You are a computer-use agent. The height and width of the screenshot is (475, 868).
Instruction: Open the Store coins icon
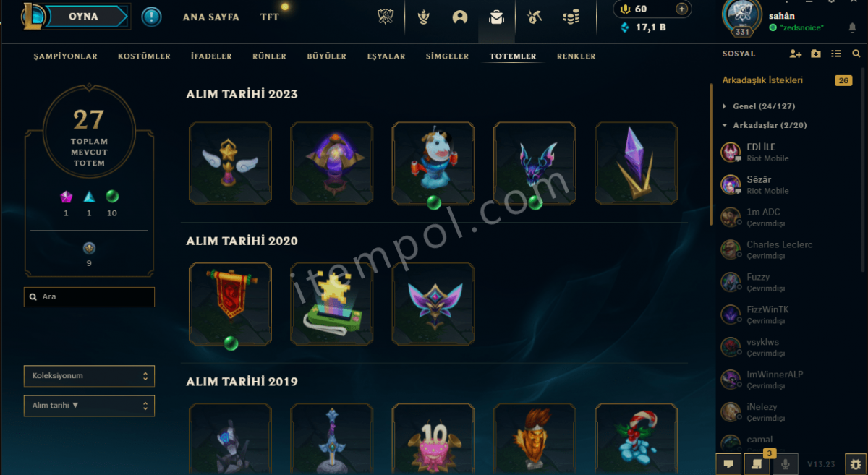[571, 17]
